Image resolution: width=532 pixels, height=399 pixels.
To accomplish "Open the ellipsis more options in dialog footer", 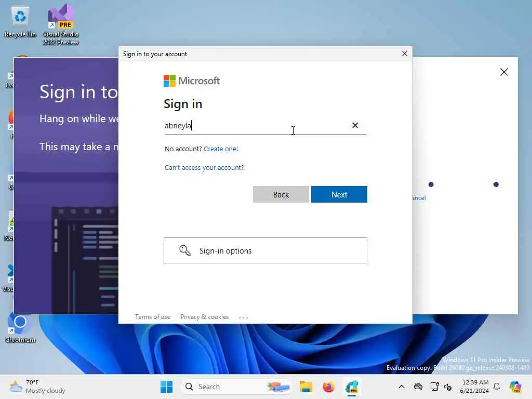I will click(243, 317).
